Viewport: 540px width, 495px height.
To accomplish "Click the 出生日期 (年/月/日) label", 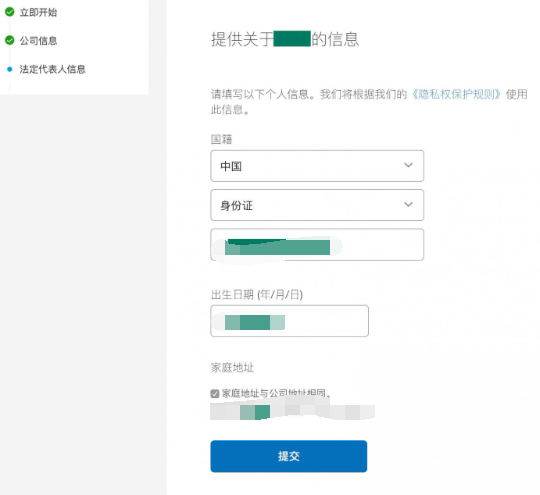I will 257,295.
